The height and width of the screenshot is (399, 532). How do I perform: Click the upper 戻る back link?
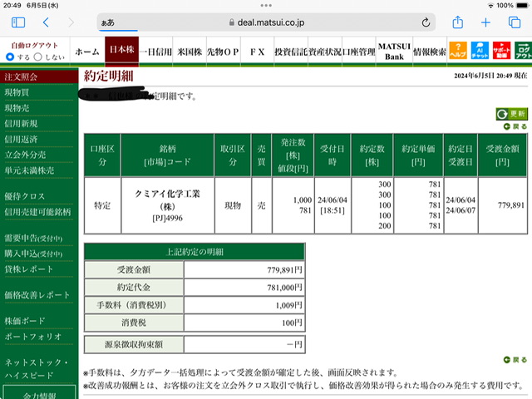(x=515, y=126)
